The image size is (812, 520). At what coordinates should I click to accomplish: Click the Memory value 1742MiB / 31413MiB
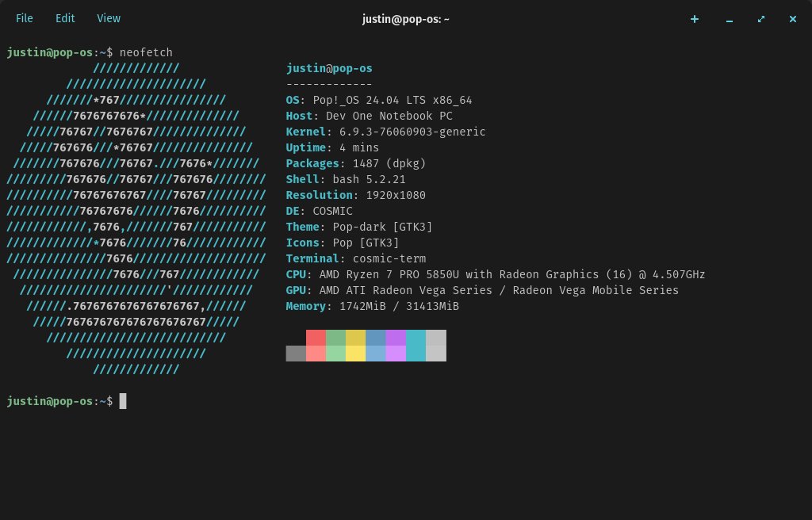pyautogui.click(x=399, y=306)
